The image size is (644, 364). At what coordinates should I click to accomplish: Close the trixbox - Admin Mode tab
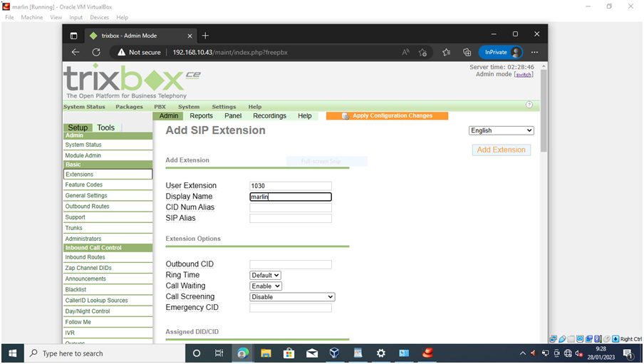189,36
